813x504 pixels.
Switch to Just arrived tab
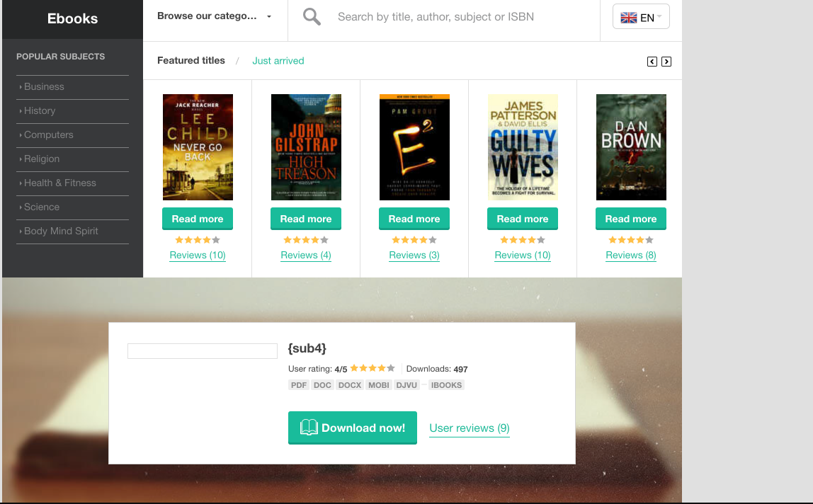pyautogui.click(x=278, y=61)
